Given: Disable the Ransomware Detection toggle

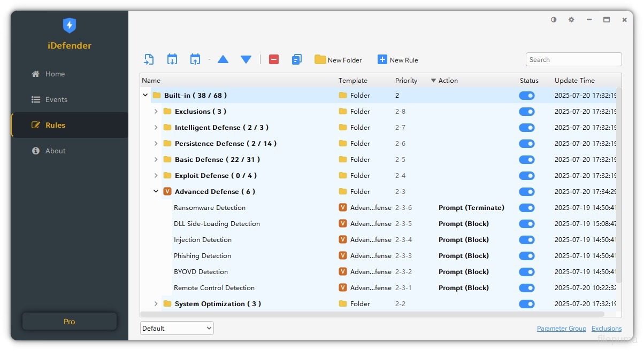Looking at the screenshot, I should coord(527,208).
